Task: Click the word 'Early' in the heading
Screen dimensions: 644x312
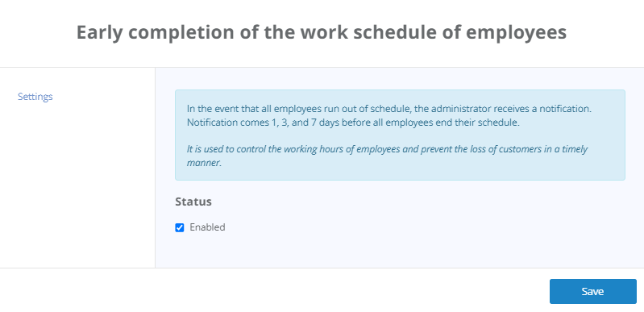Action: [100, 33]
